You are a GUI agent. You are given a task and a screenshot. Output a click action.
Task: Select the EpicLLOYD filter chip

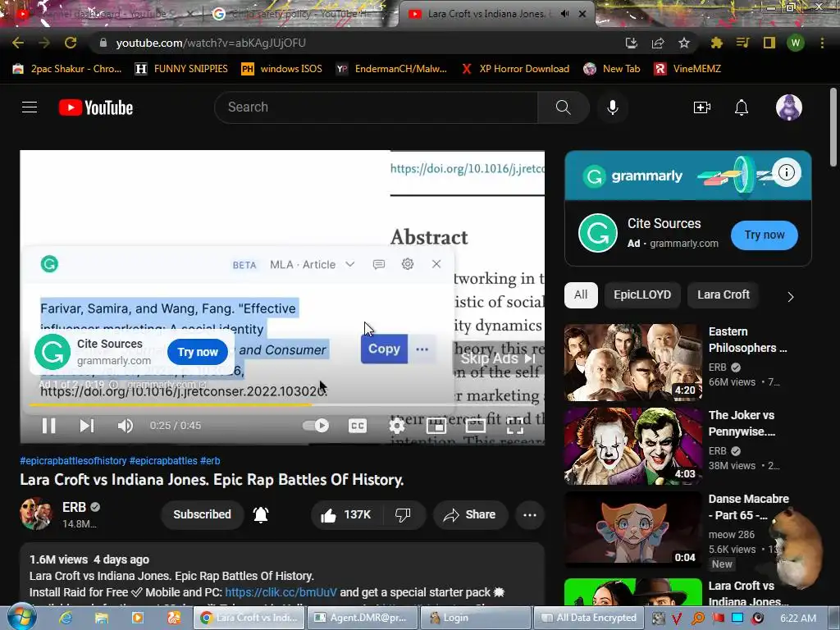tap(642, 295)
